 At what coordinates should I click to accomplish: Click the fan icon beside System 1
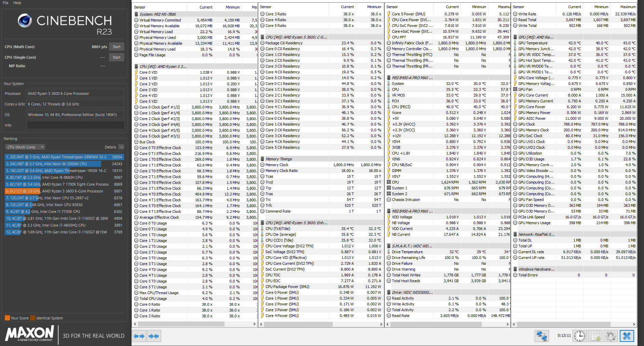point(389,188)
